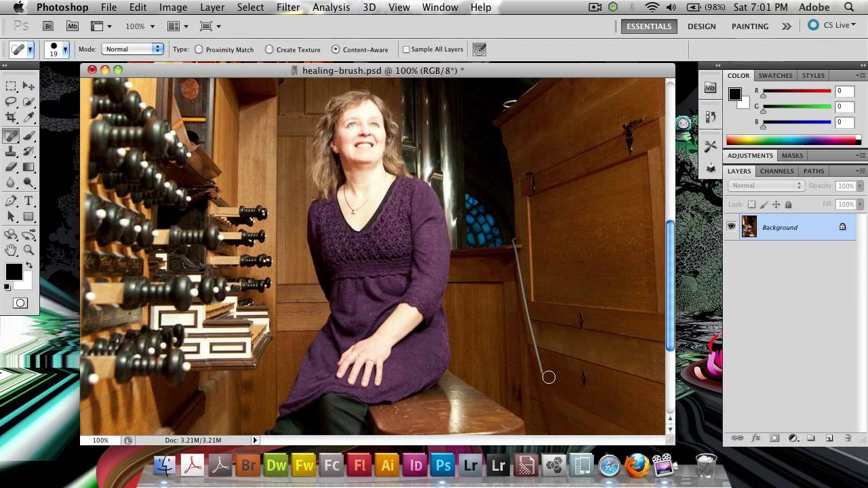Launch Mini Bridge from the application bar
This screenshot has width=868, height=488.
click(72, 26)
